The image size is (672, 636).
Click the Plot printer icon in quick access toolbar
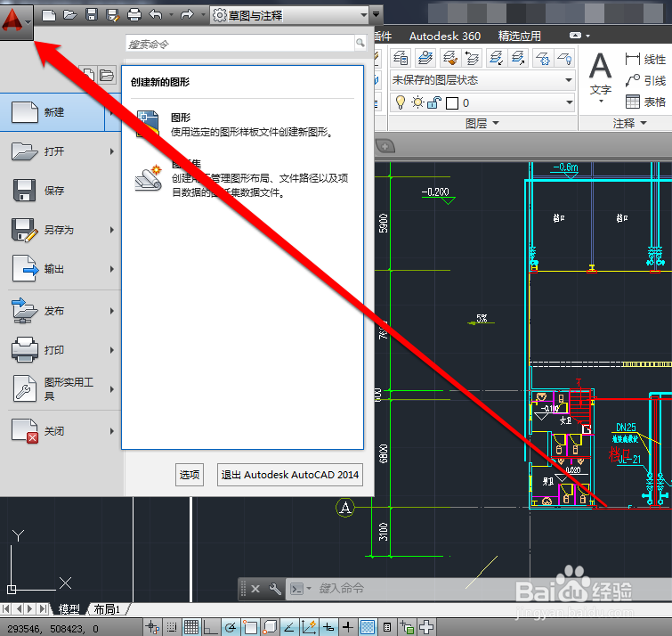(x=134, y=15)
